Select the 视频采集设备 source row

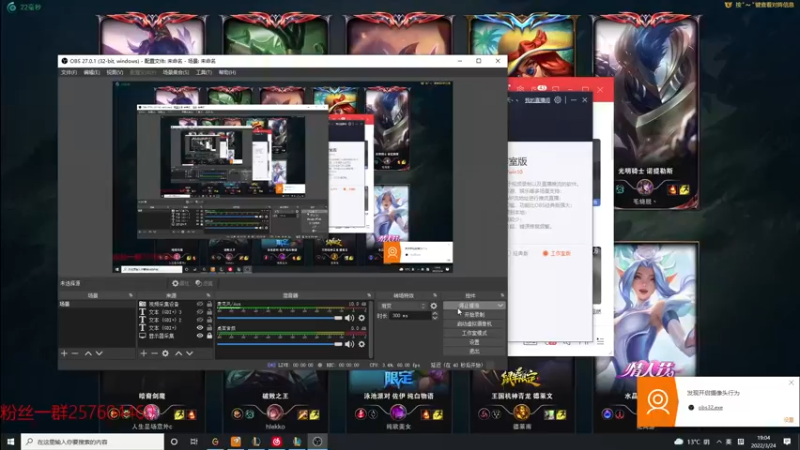point(176,304)
